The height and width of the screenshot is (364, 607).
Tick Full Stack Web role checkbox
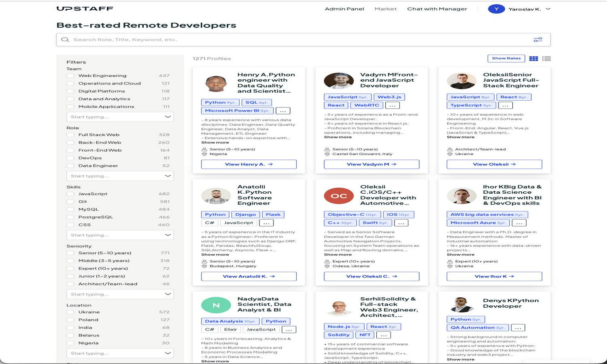[70, 135]
